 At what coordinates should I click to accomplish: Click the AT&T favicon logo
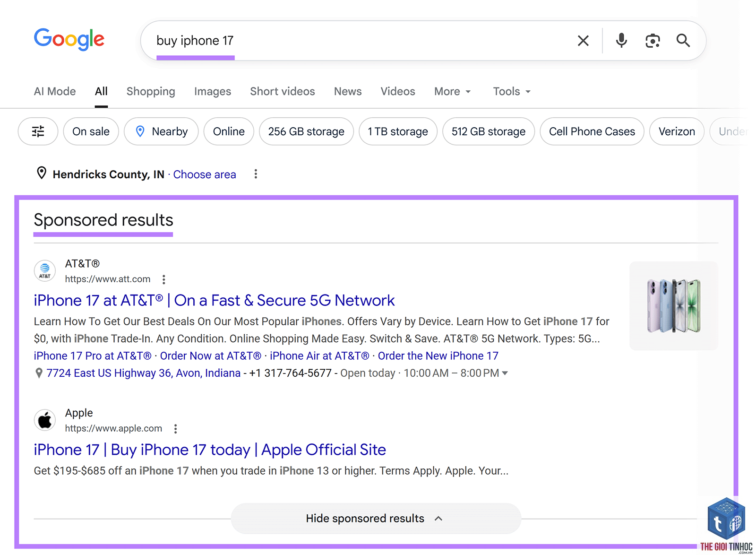point(45,271)
